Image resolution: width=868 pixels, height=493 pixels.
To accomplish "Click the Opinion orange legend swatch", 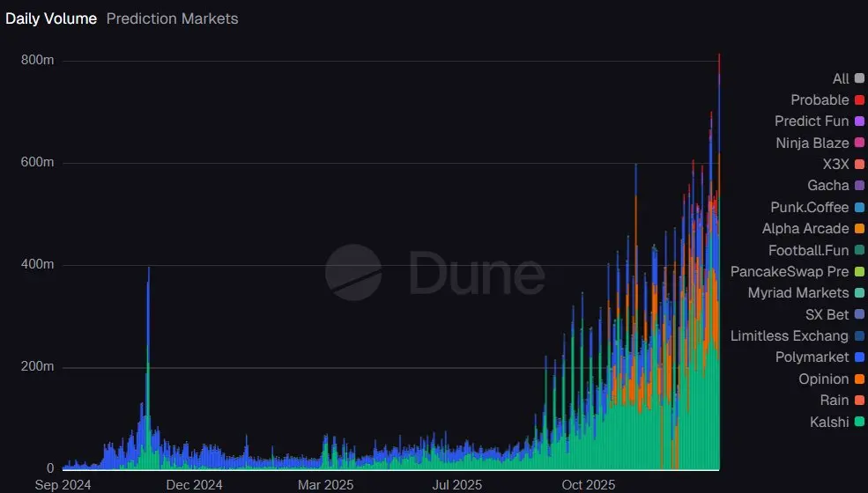I will (859, 379).
